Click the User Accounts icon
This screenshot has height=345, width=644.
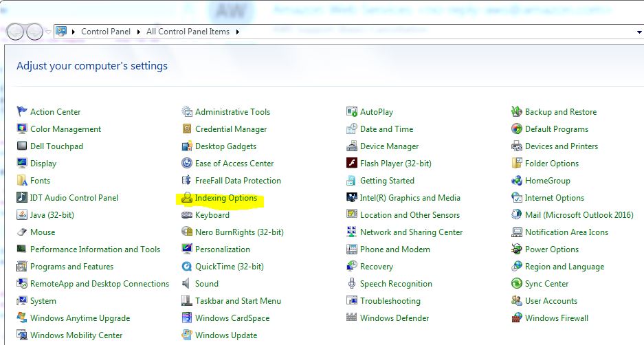coord(517,300)
